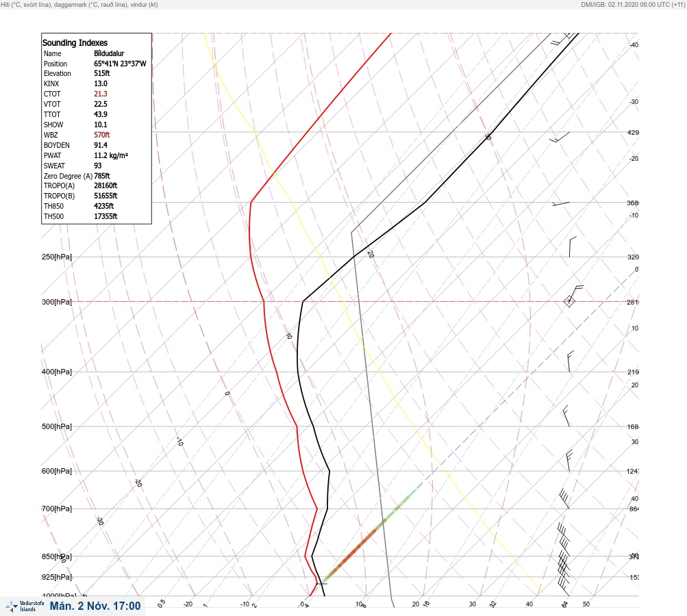Click the 'VTOT' index label

click(52, 104)
